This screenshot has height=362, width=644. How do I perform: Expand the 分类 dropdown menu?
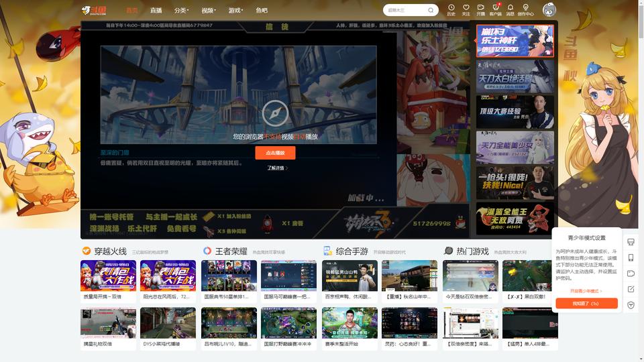tap(181, 10)
